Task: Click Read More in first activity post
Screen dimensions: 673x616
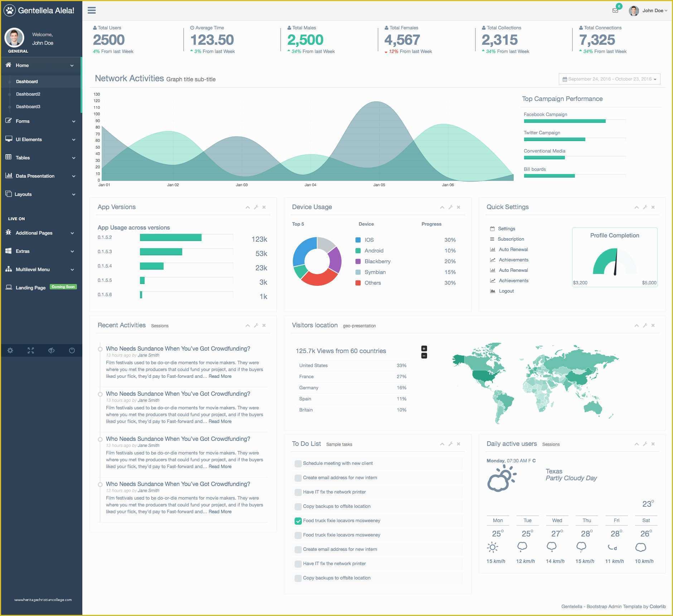Action: pos(220,376)
